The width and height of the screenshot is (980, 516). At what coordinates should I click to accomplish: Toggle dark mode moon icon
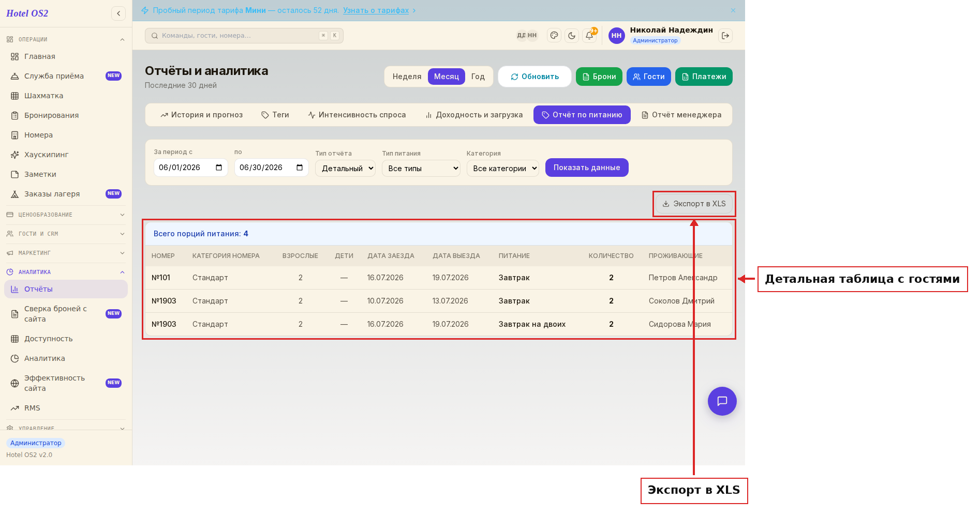[x=572, y=36]
